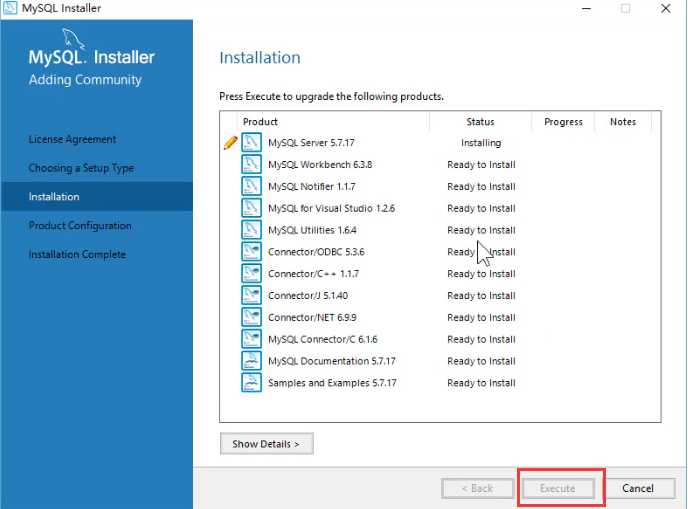Click the Status column header
The image size is (688, 509).
(x=480, y=122)
